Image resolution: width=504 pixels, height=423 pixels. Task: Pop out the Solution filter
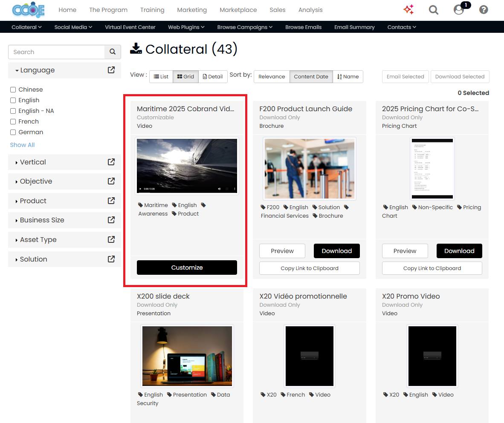(111, 259)
